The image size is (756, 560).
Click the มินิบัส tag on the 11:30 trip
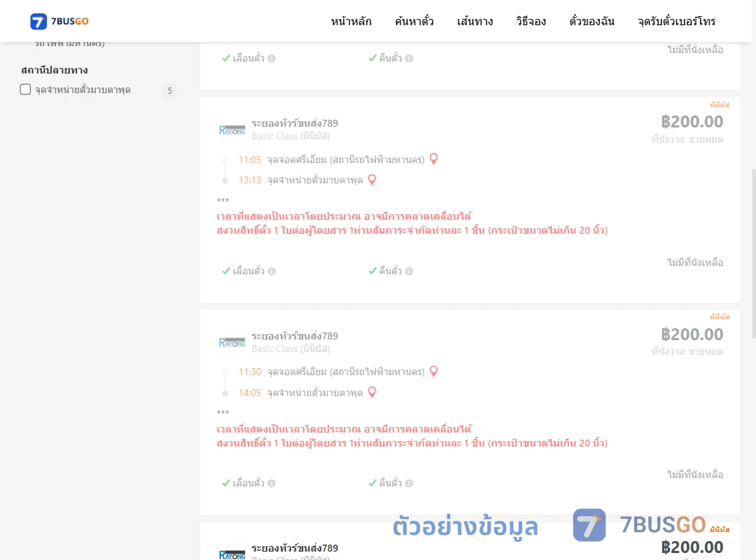click(720, 317)
